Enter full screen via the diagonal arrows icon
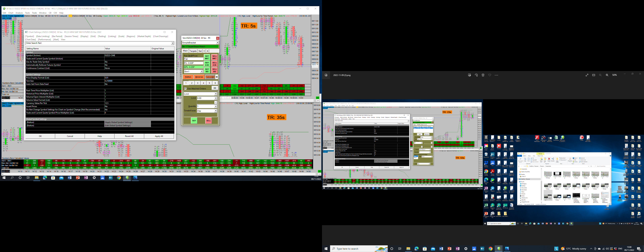644x252 pixels. pyautogui.click(x=587, y=75)
